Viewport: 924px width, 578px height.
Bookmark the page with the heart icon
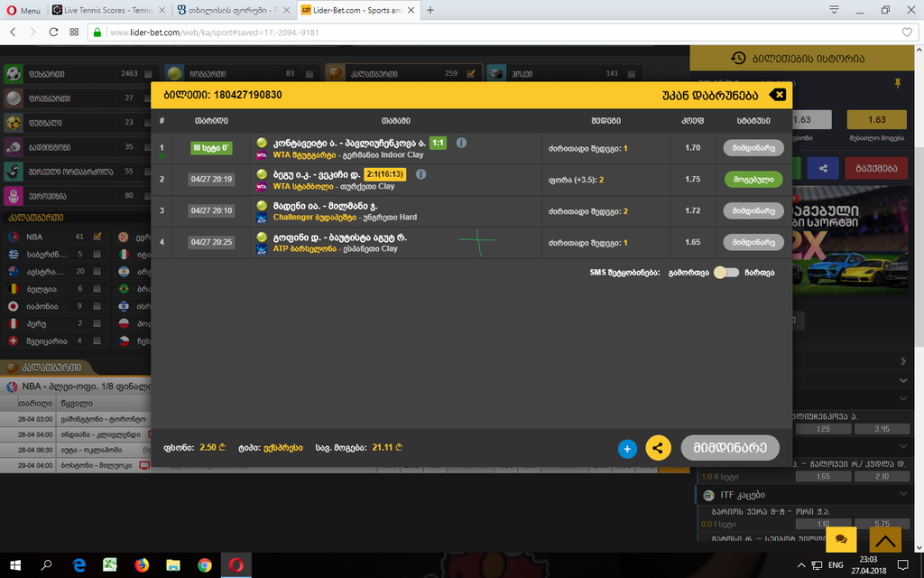[907, 33]
